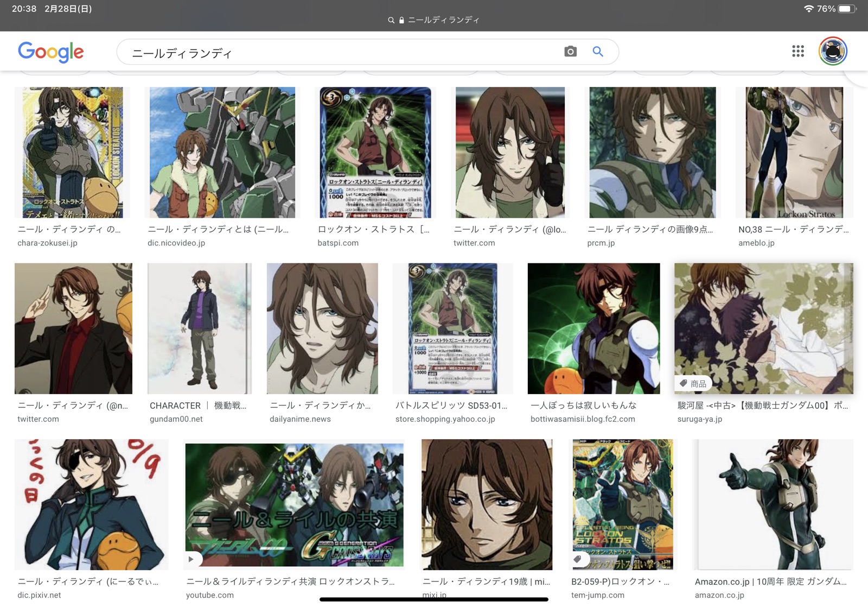Open suruga-ya.jp product image
The height and width of the screenshot is (607, 868).
764,328
